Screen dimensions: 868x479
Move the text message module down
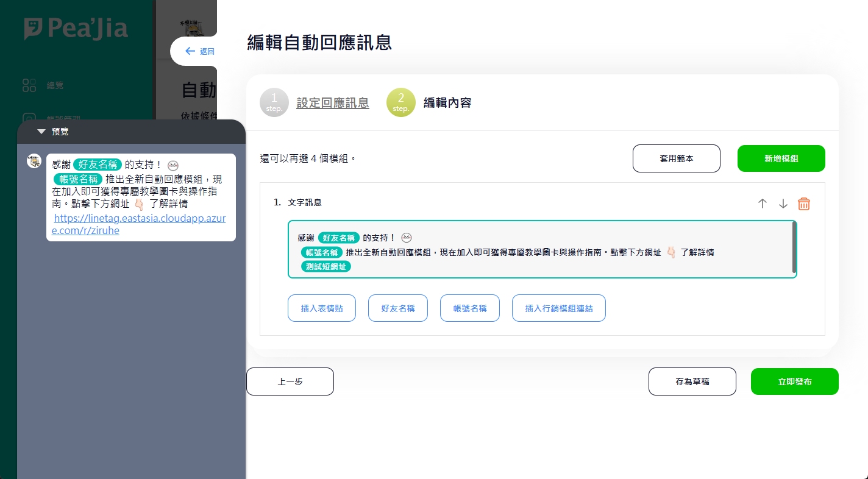coord(783,204)
